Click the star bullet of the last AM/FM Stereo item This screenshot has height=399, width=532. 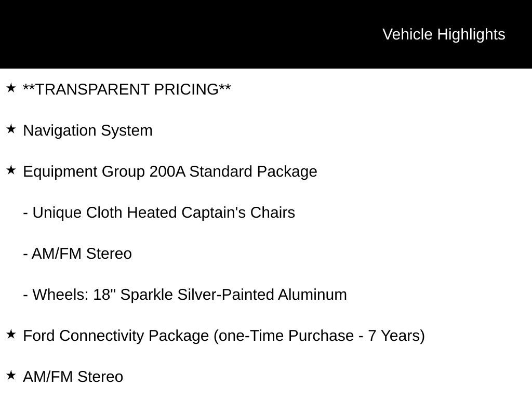point(11,376)
